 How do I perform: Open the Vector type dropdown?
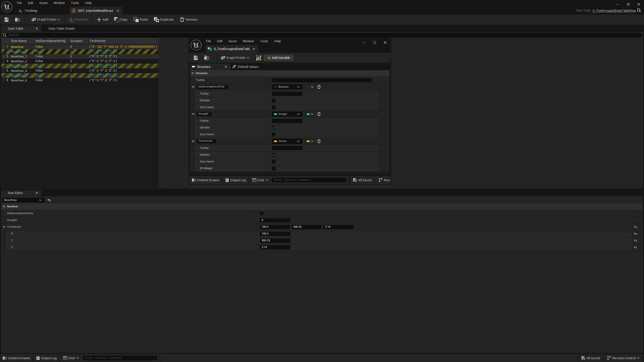(287, 141)
